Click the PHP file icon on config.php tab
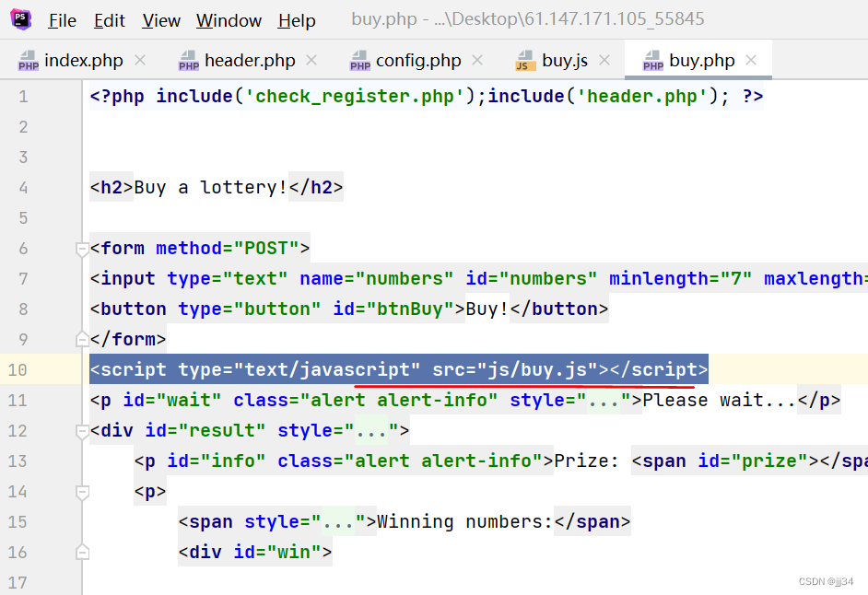868x595 pixels. [359, 61]
